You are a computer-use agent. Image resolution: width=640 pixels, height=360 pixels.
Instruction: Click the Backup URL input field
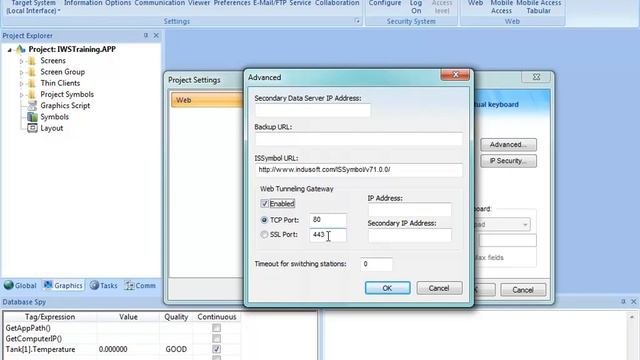[x=359, y=139]
